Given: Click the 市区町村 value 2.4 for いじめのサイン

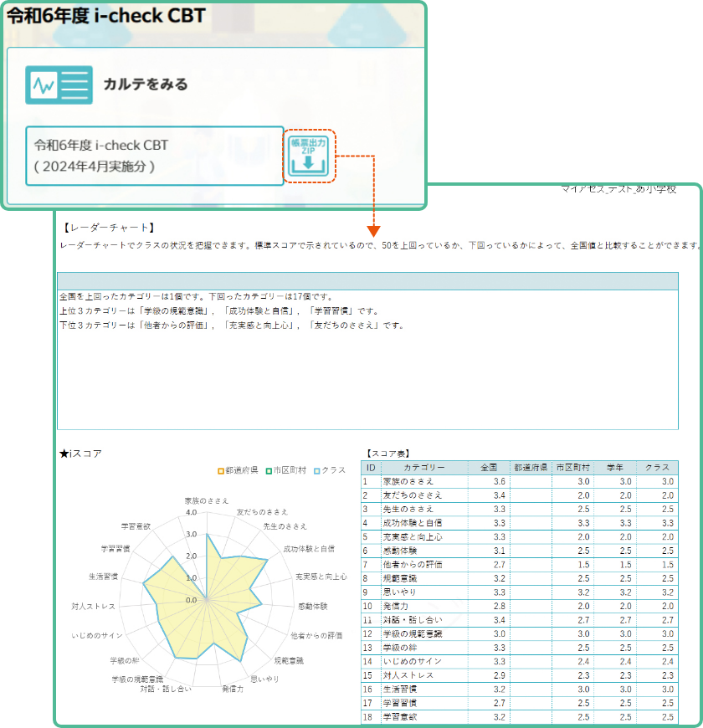Looking at the screenshot, I should pyautogui.click(x=583, y=662).
